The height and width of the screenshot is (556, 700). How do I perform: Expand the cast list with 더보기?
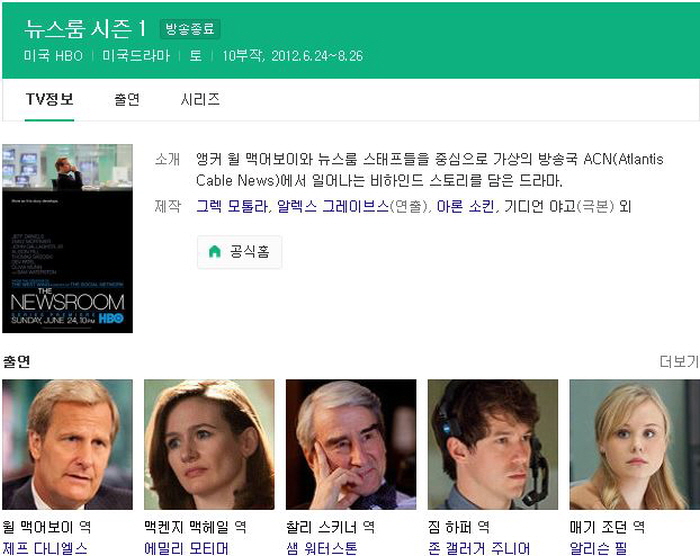[x=678, y=361]
